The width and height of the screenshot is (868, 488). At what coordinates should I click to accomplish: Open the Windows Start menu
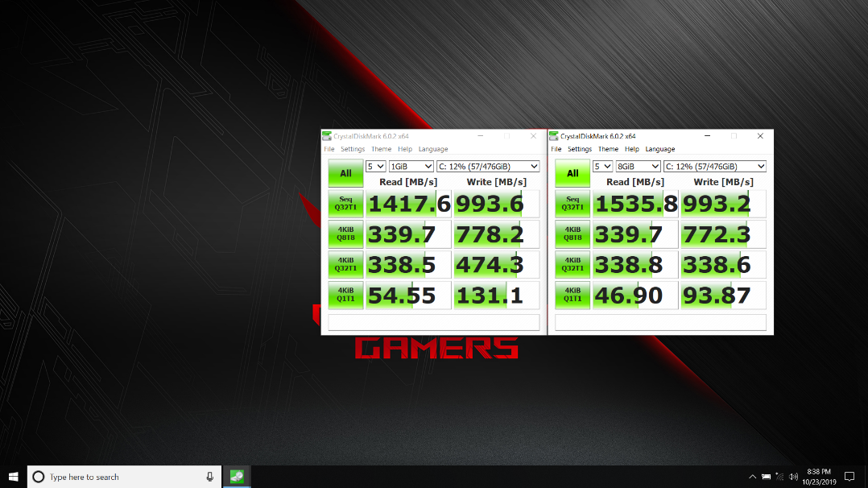click(13, 477)
